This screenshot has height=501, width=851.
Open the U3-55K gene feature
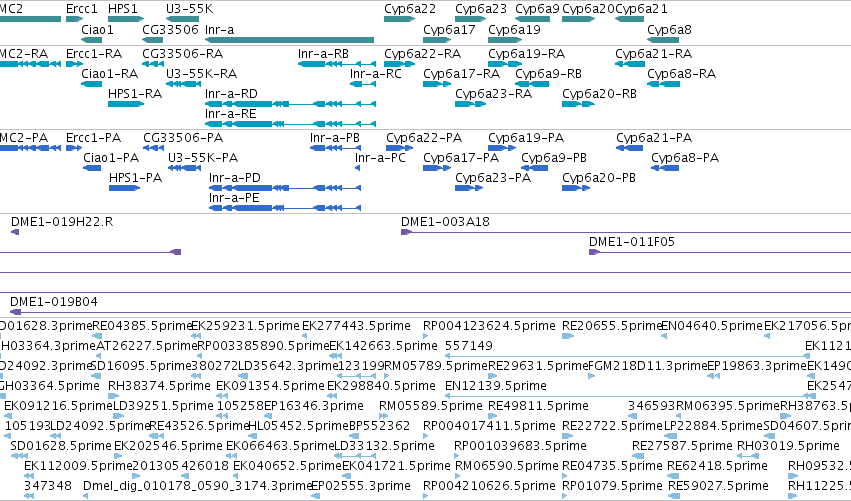tap(183, 20)
